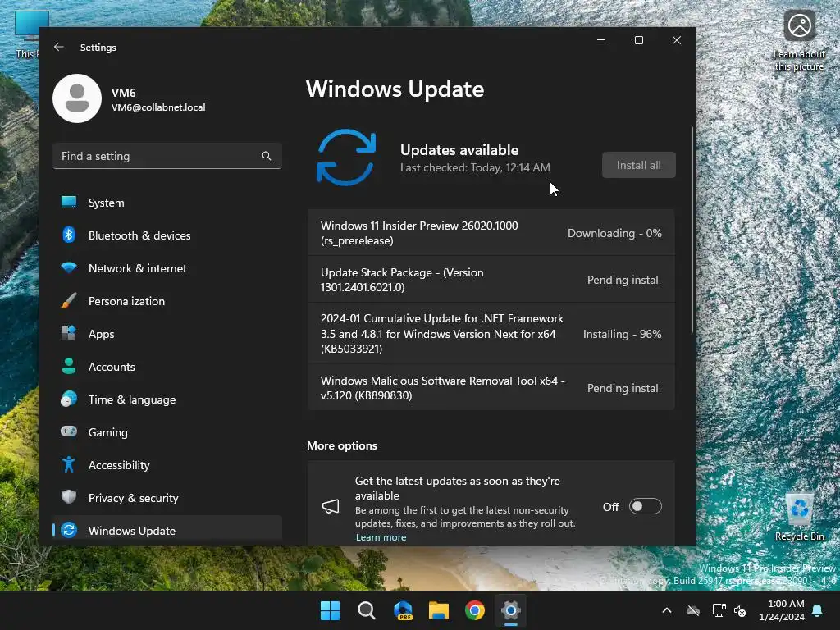Screen dimensions: 840x630
Task: Select Windows Update in sidebar
Action: pyautogui.click(x=167, y=531)
